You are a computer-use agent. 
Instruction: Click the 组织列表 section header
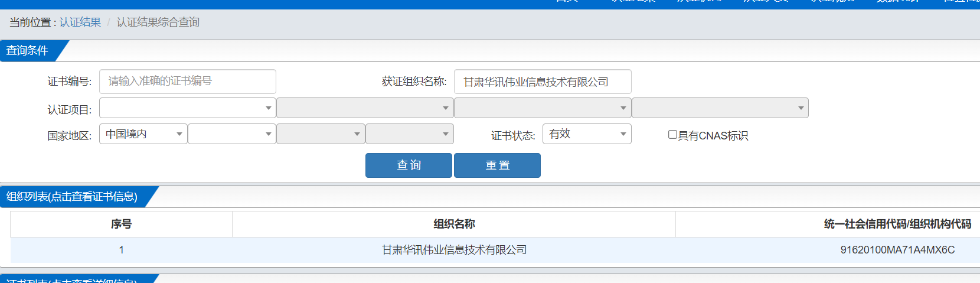coord(72,197)
